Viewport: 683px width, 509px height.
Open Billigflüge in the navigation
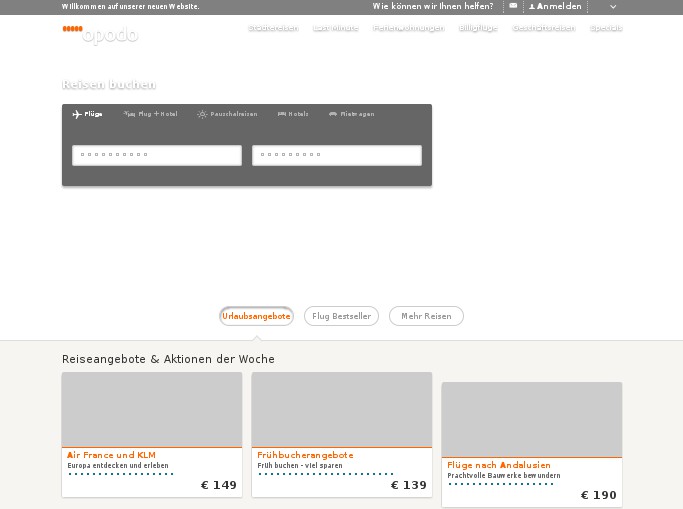tap(478, 28)
